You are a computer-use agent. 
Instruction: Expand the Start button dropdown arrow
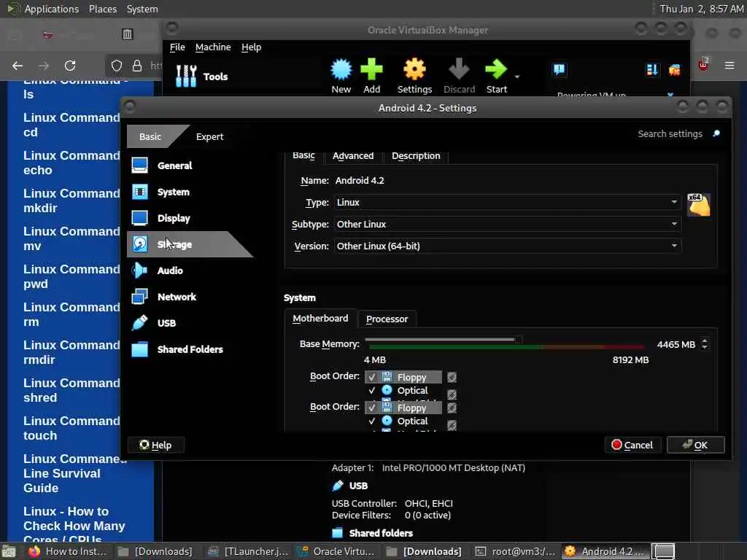[517, 77]
